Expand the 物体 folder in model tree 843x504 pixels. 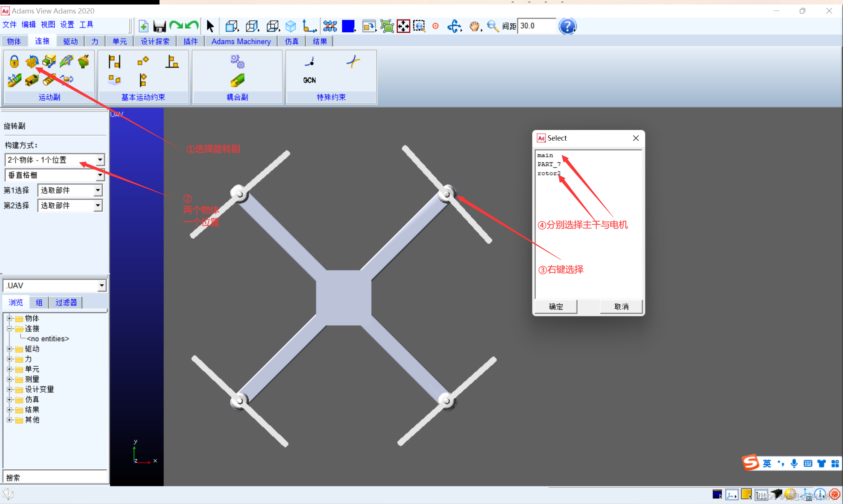point(9,318)
